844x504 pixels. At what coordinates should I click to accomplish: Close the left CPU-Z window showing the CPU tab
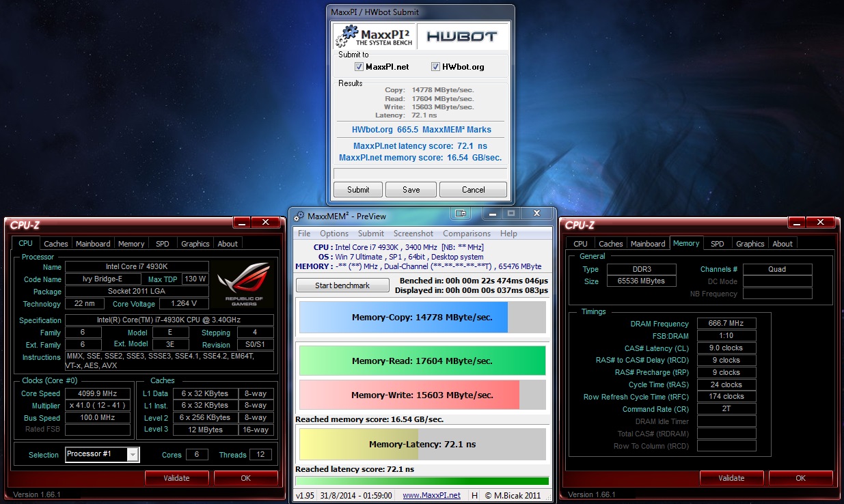[x=264, y=223]
